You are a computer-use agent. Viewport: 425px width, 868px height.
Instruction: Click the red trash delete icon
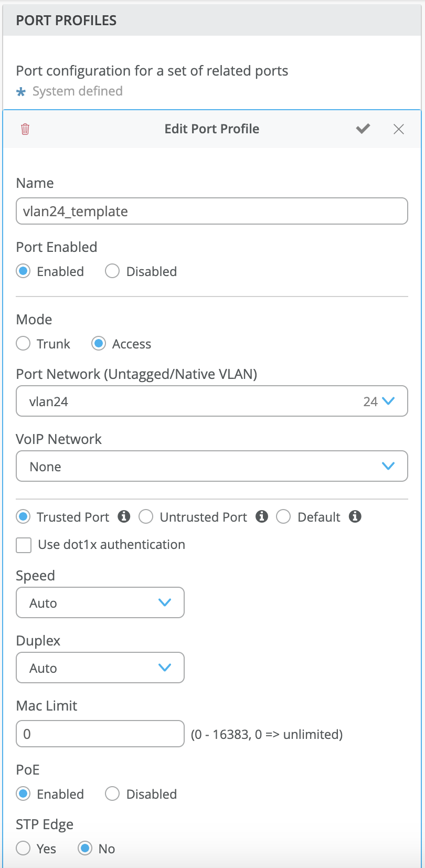click(25, 129)
